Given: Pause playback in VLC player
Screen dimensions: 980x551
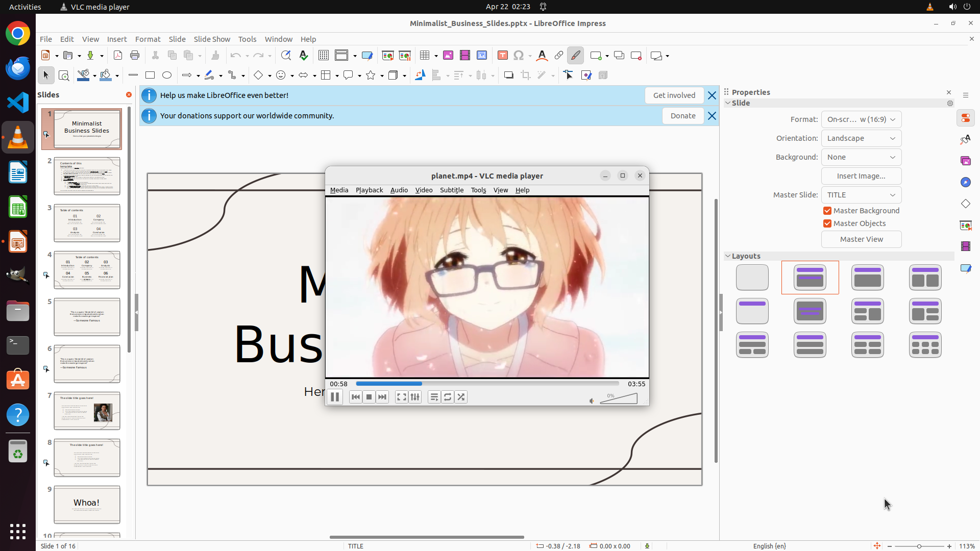Looking at the screenshot, I should click(x=335, y=397).
